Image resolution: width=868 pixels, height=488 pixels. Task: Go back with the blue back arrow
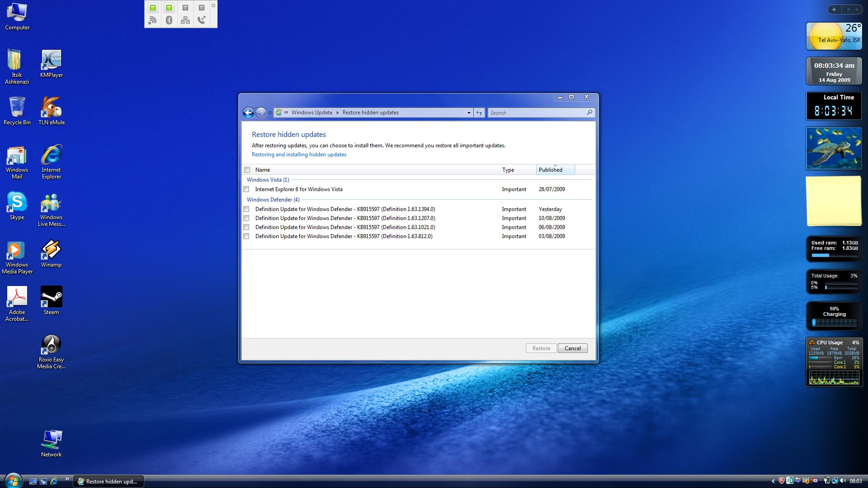coord(248,113)
